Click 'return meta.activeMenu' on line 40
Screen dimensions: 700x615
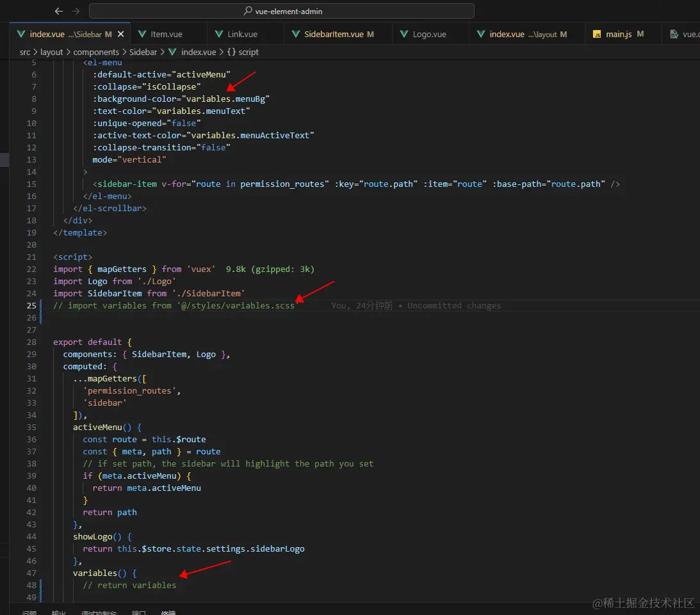pos(147,488)
